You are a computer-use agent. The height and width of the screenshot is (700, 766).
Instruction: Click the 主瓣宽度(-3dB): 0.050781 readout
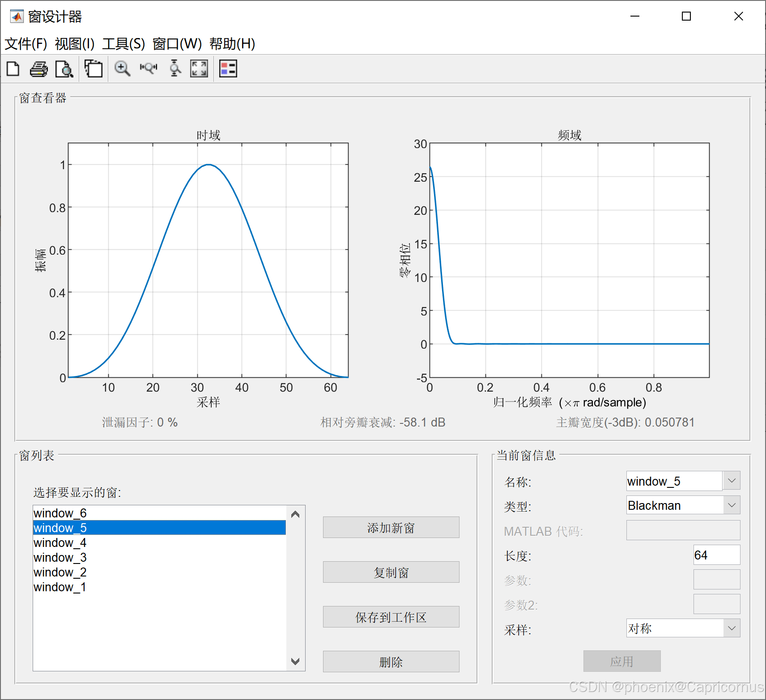626,422
